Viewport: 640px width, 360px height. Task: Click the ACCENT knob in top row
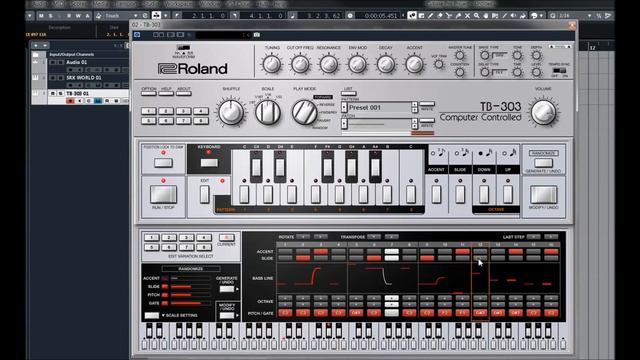click(414, 64)
